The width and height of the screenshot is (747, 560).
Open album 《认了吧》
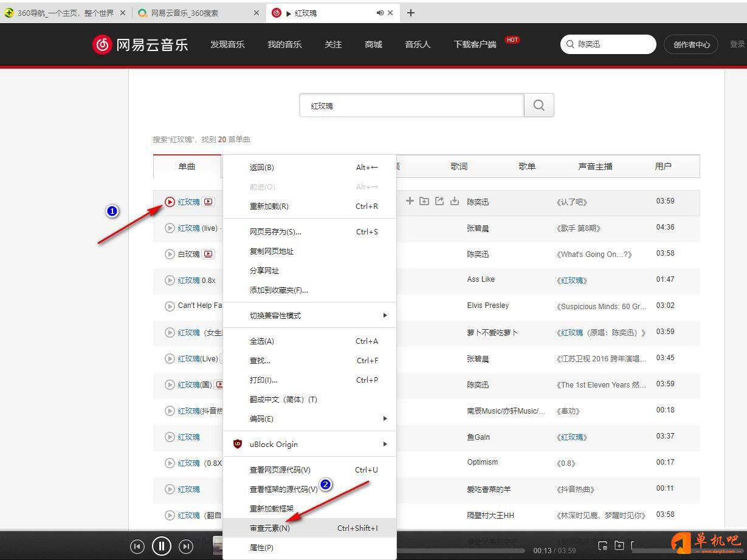(573, 202)
